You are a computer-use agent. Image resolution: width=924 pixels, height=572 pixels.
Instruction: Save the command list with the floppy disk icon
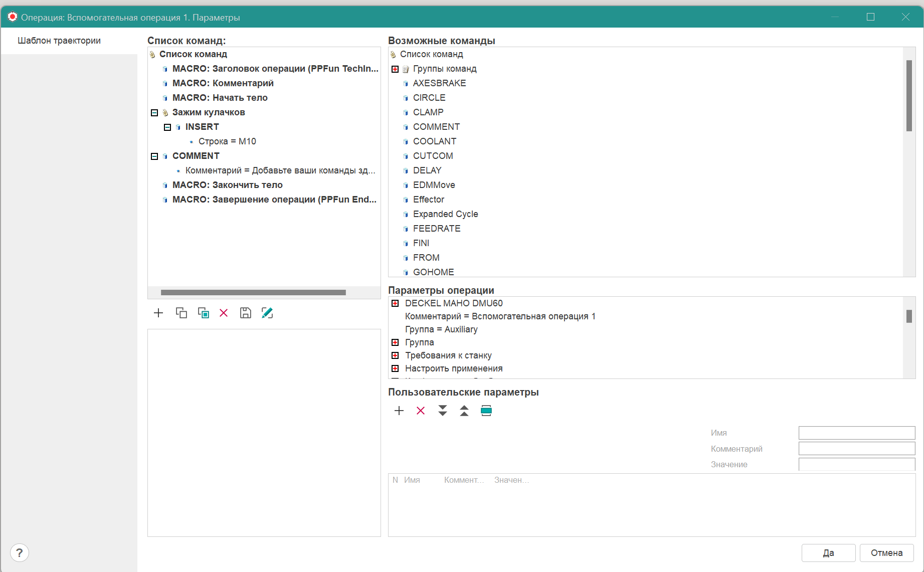(245, 313)
